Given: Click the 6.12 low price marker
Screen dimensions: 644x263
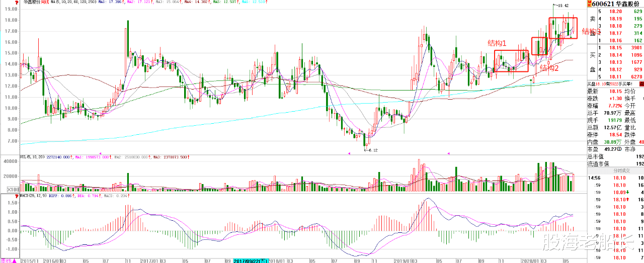Looking at the screenshot, I should 371,150.
